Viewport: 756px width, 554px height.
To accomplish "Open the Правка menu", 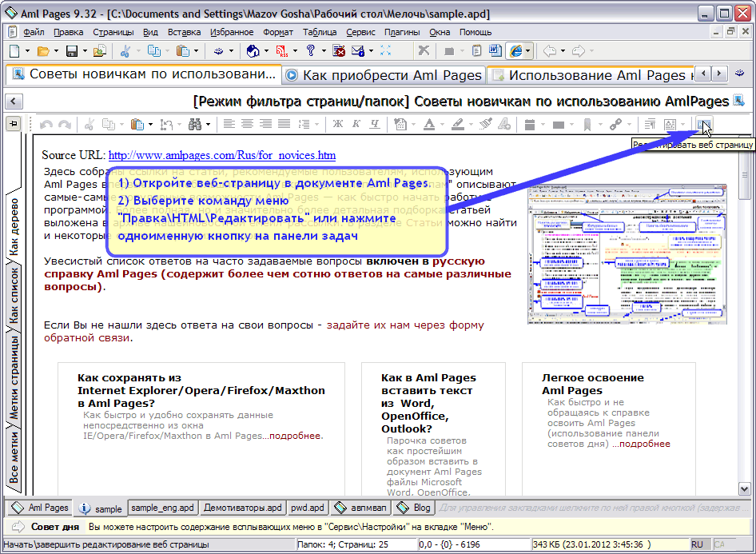I will pyautogui.click(x=69, y=32).
